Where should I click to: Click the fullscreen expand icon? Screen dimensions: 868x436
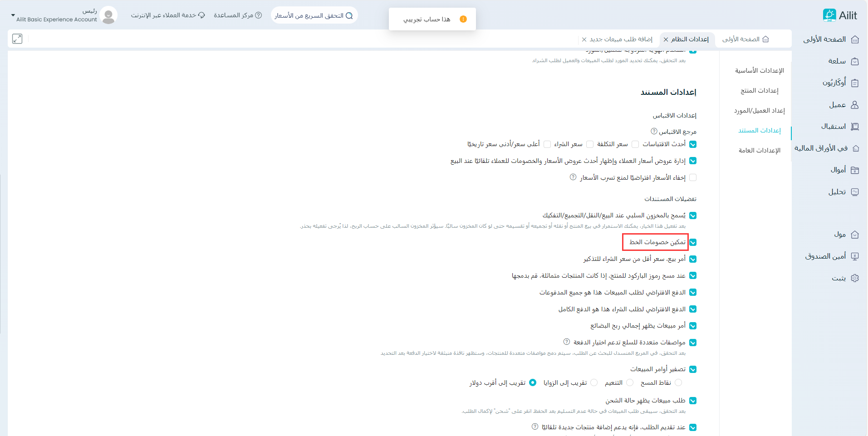point(17,39)
